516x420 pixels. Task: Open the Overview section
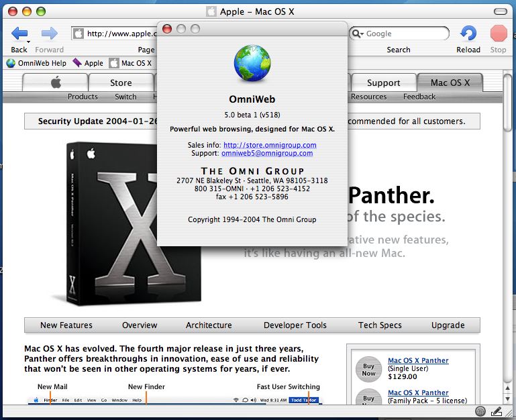tap(140, 325)
